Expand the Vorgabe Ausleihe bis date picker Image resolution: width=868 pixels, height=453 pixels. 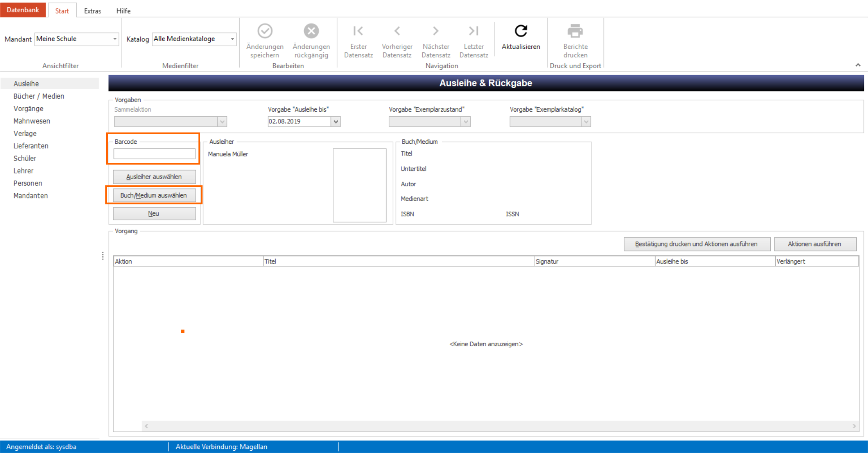pyautogui.click(x=336, y=122)
